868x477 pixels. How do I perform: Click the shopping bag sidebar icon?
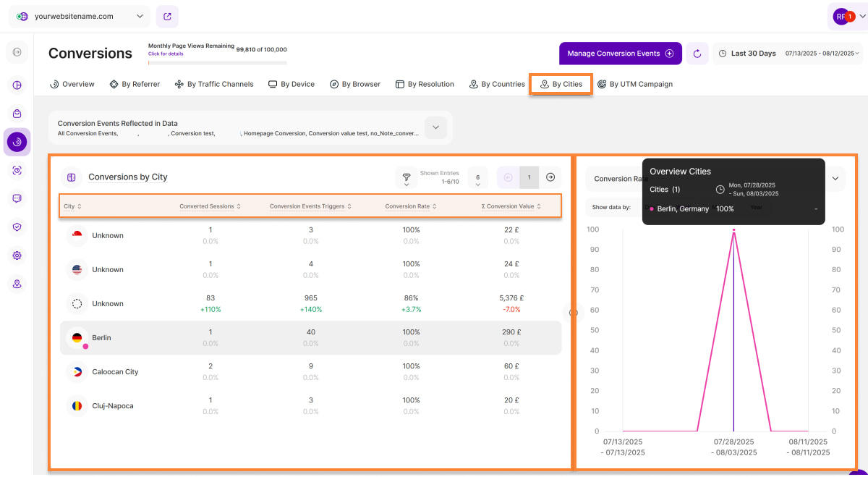click(x=17, y=114)
